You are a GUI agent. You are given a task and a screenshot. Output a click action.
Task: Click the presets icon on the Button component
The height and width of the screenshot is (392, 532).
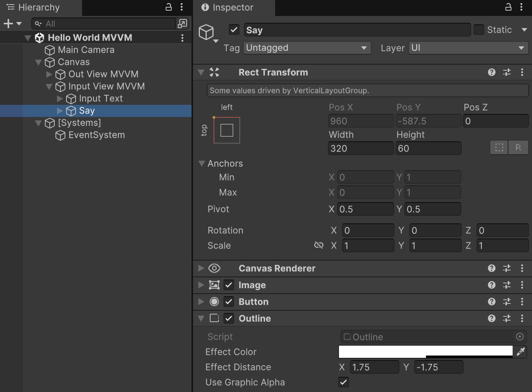[507, 302]
